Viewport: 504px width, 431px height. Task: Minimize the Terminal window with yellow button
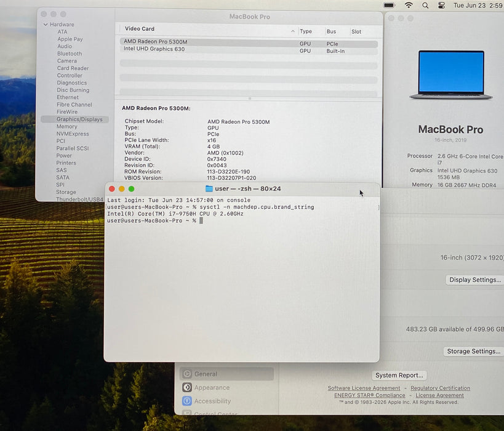coord(121,189)
